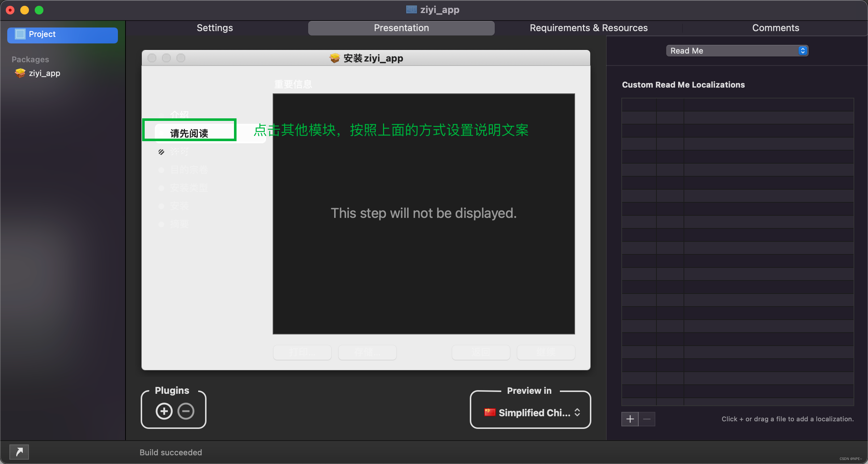The height and width of the screenshot is (464, 868).
Task: Select the 介绍 installer step
Action: [x=179, y=115]
